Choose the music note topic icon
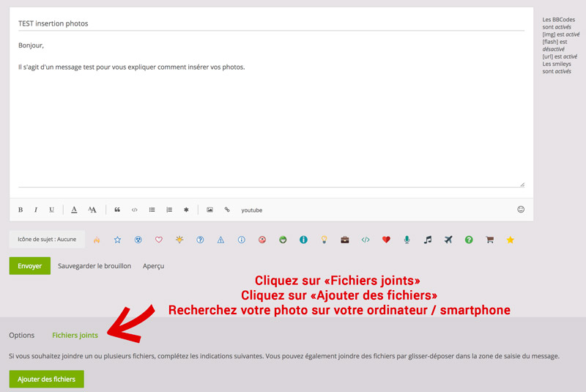The width and height of the screenshot is (586, 392). 428,240
